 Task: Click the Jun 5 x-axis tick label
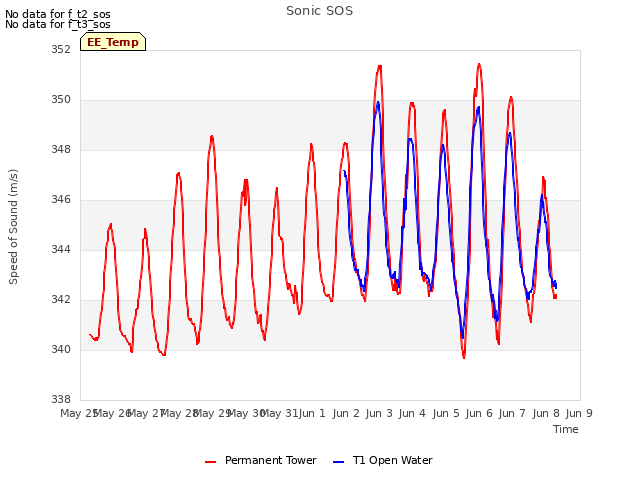pos(446,413)
